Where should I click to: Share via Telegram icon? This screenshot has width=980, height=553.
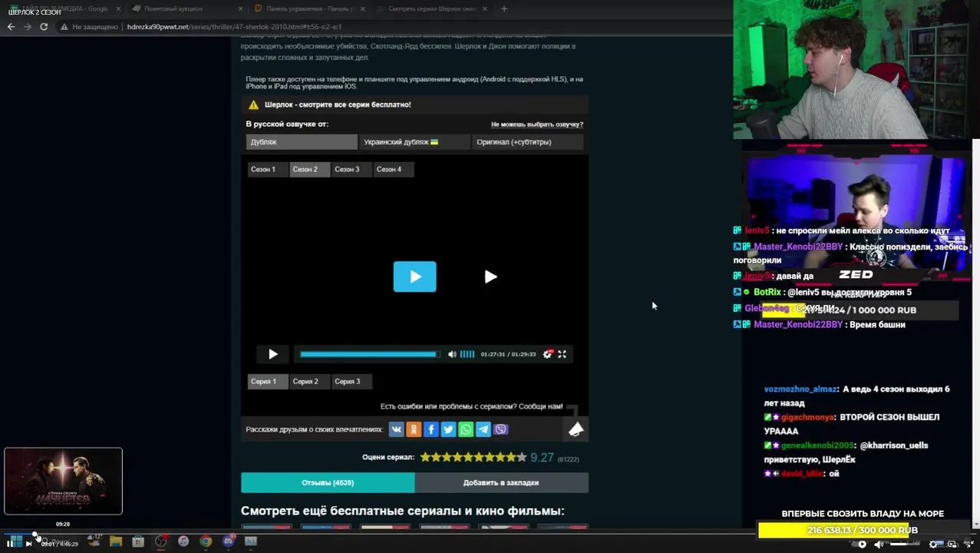tap(483, 429)
